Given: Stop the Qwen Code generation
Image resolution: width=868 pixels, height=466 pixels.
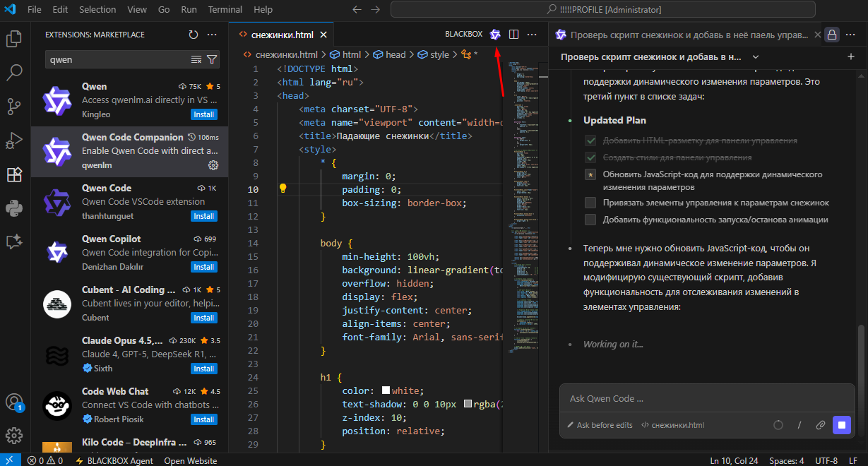Looking at the screenshot, I should pyautogui.click(x=841, y=425).
